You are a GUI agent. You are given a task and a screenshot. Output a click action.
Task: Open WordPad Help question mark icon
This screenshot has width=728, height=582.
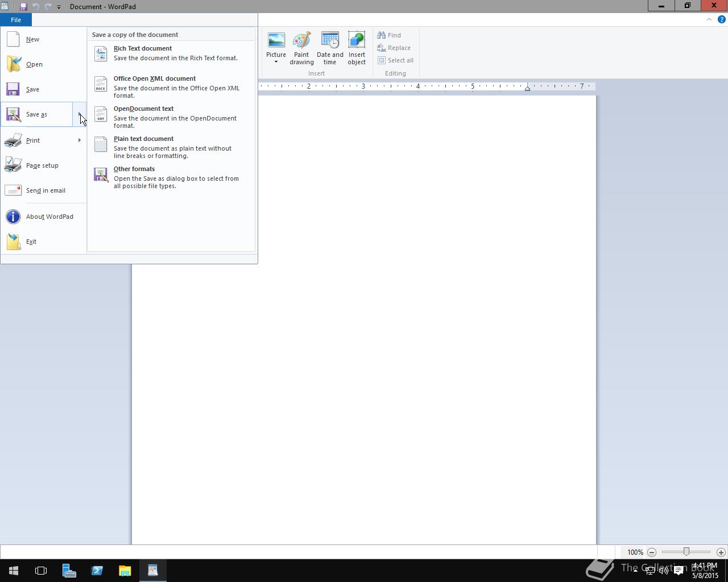pos(722,19)
